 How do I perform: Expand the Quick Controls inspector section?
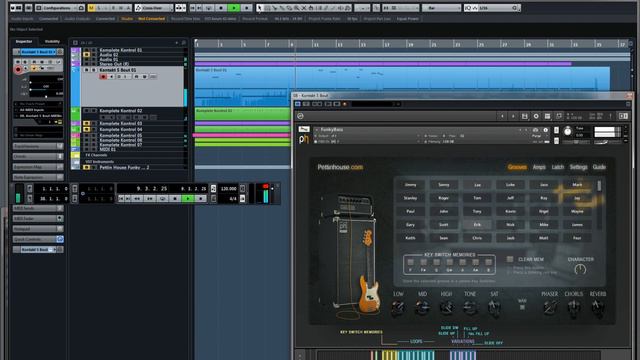(x=38, y=239)
